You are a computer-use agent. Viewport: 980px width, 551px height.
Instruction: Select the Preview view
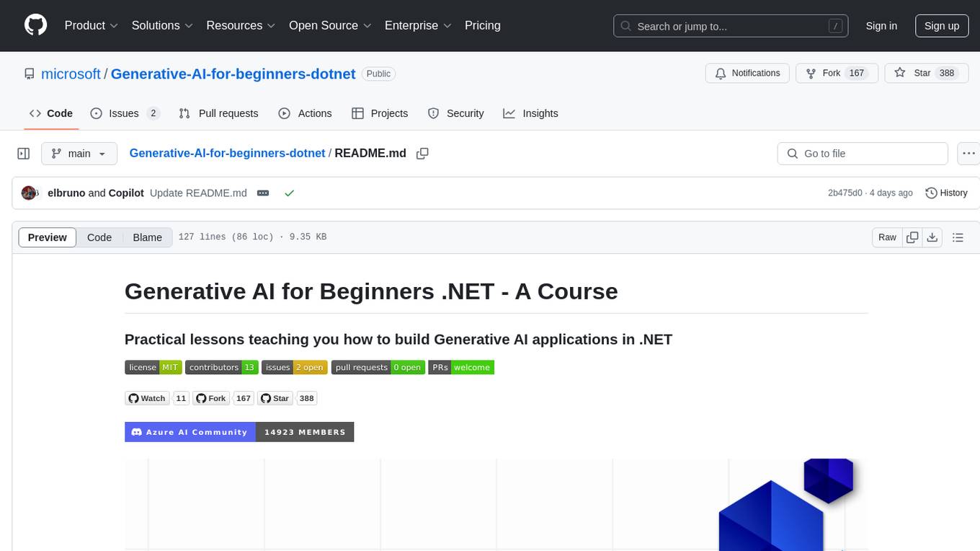(x=48, y=237)
